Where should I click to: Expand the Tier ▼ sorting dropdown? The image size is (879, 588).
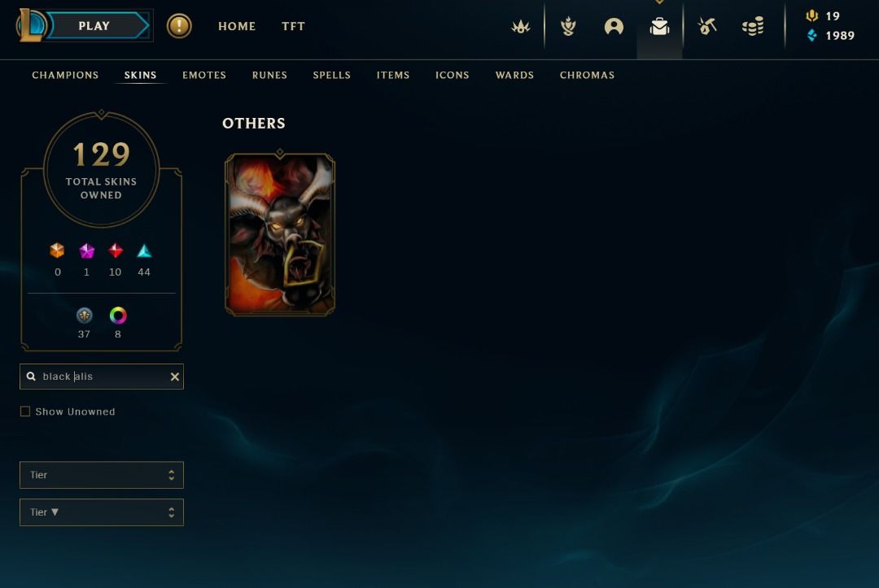pyautogui.click(x=102, y=512)
